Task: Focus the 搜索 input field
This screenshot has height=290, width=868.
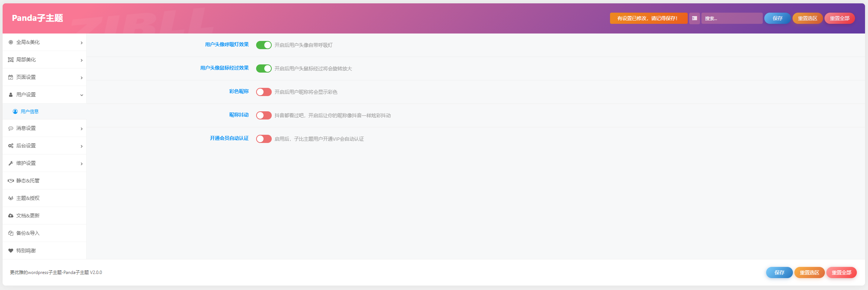Action: 732,18
